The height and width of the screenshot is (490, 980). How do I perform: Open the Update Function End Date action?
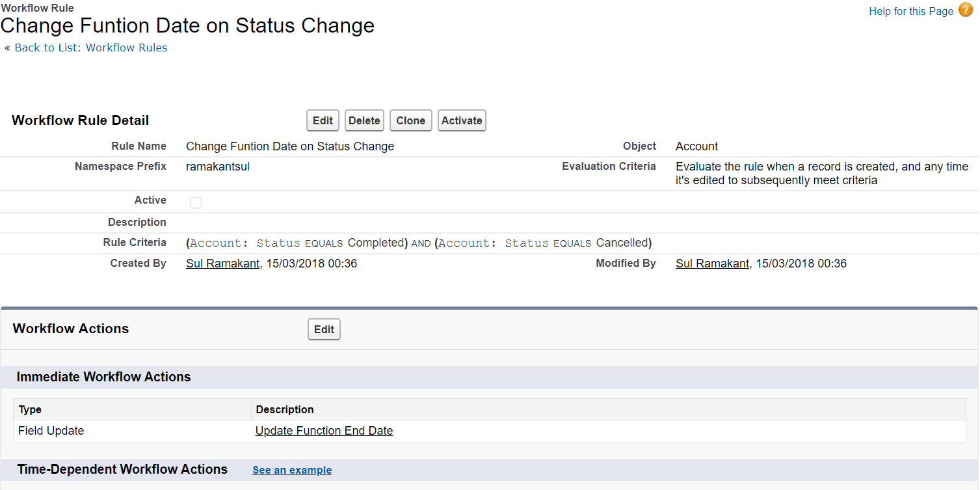(324, 431)
